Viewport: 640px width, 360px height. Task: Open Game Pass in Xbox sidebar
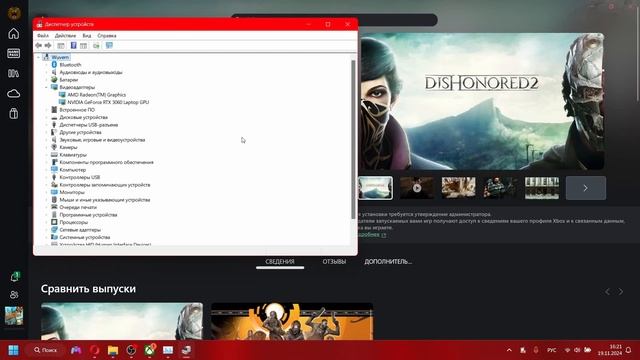(x=13, y=53)
